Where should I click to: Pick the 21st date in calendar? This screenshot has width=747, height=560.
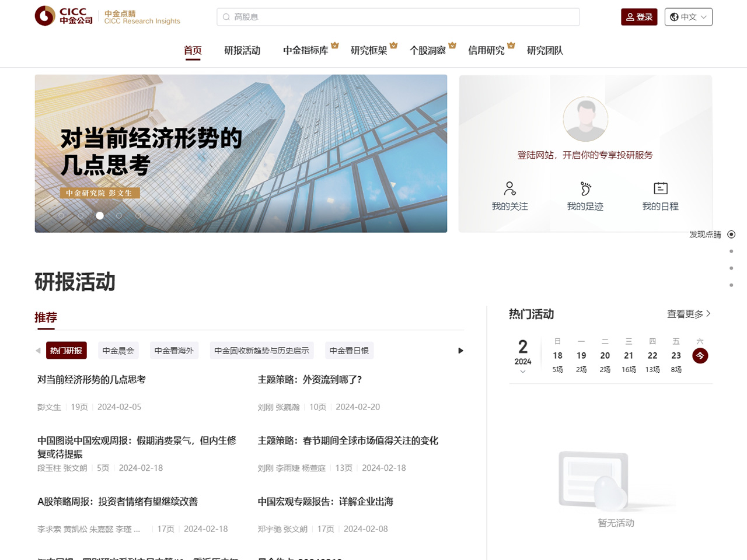(629, 356)
